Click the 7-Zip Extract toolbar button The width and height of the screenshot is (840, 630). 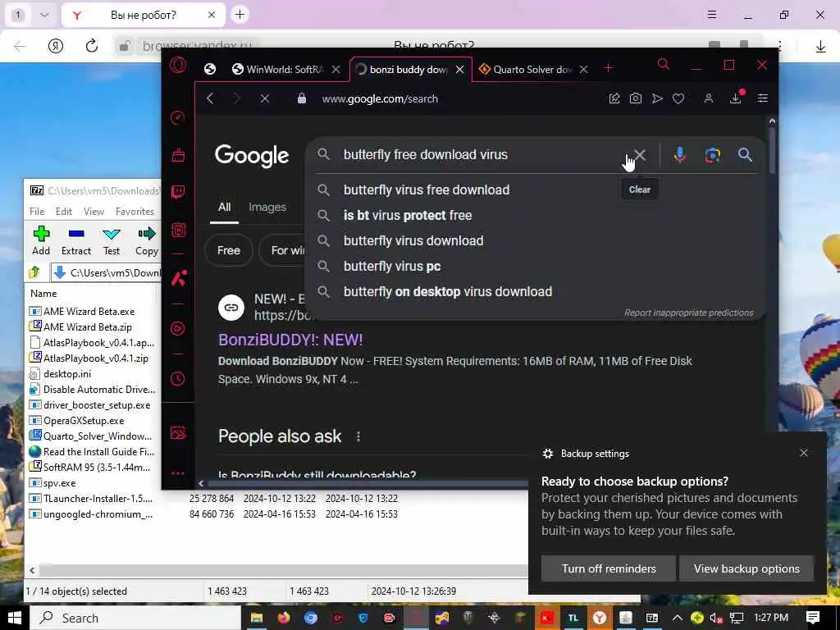(x=76, y=240)
